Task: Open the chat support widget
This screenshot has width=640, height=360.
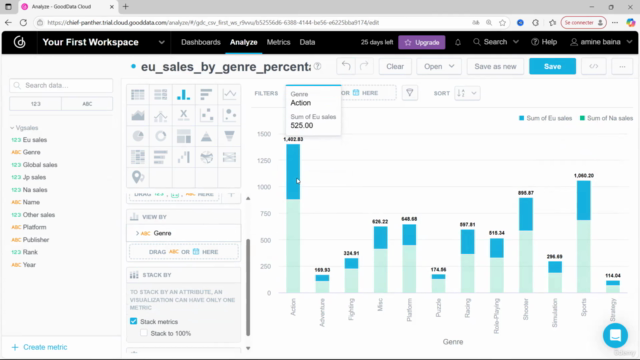Action: [615, 335]
